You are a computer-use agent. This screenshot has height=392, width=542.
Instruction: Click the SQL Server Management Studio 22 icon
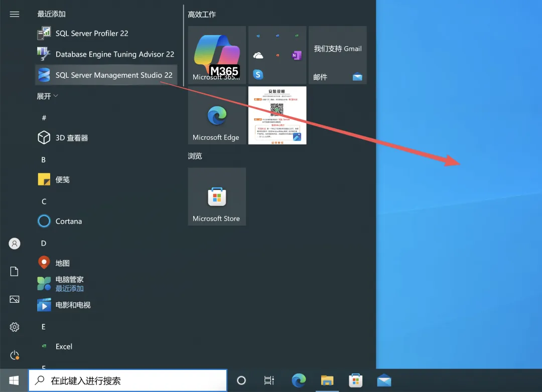[x=44, y=75]
